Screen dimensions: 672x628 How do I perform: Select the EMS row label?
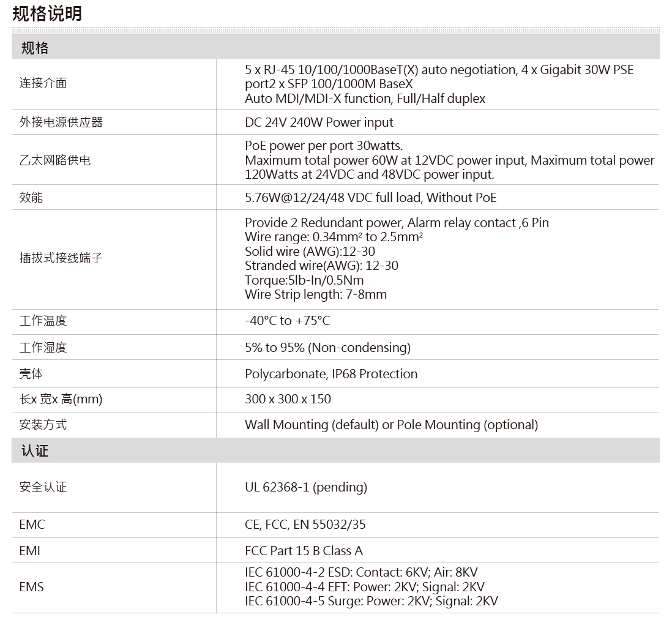[x=32, y=587]
